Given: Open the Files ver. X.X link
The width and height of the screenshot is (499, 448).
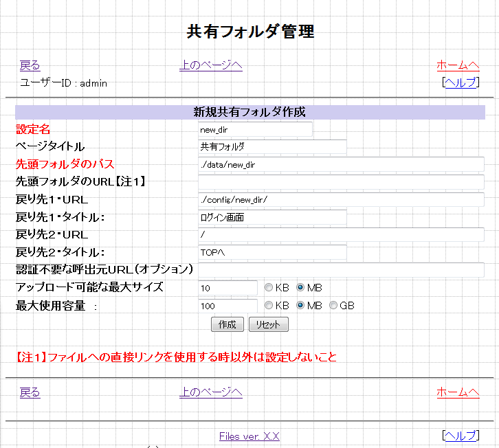Looking at the screenshot, I should 249,436.
